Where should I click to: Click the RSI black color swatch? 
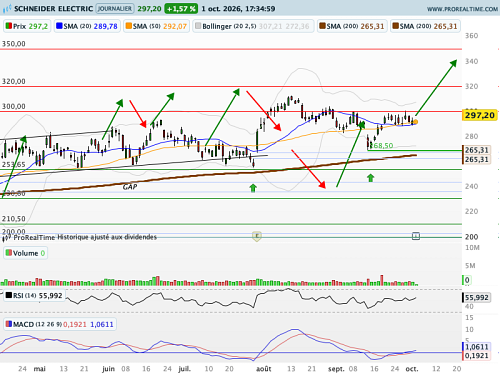(9, 295)
